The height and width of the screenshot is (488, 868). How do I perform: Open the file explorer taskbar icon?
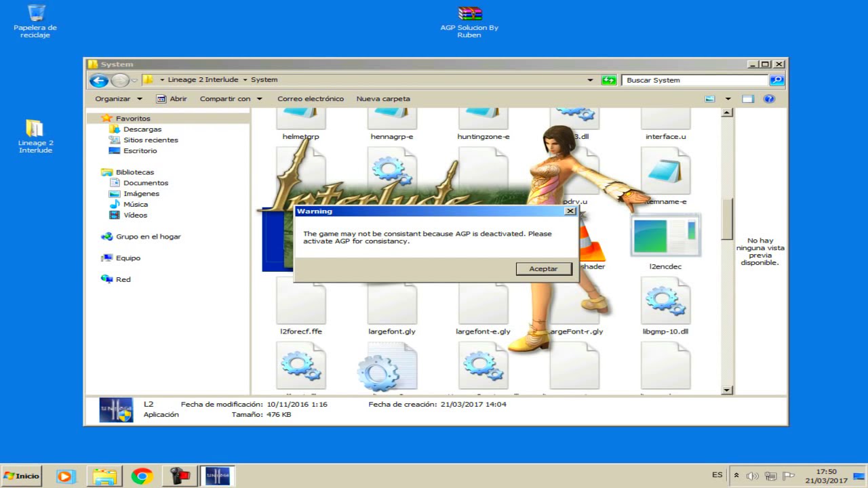(104, 476)
